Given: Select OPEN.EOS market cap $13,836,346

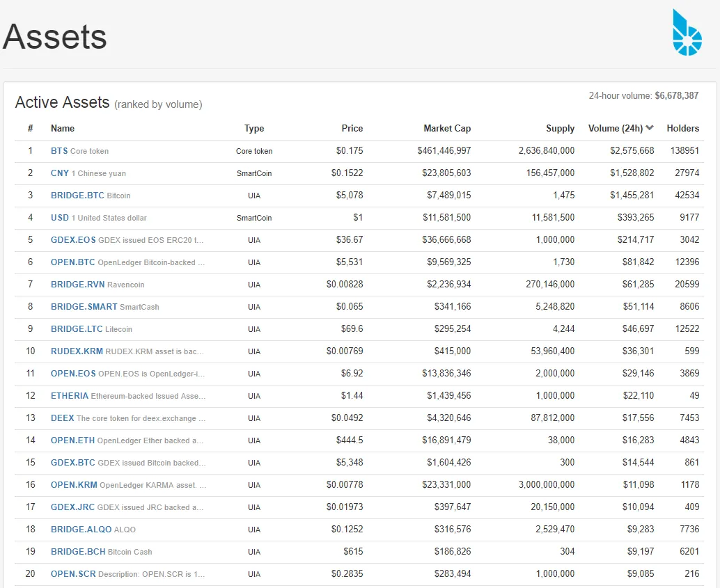Looking at the screenshot, I should pyautogui.click(x=446, y=373).
